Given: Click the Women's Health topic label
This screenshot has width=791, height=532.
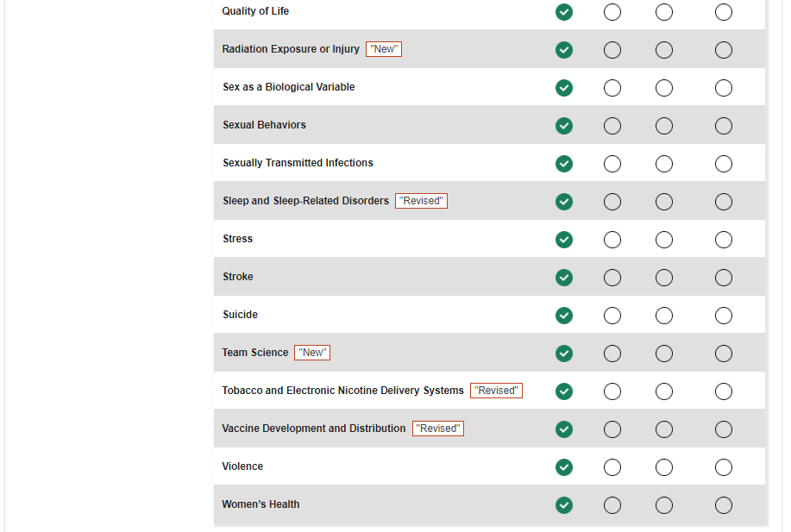Looking at the screenshot, I should [x=261, y=504].
